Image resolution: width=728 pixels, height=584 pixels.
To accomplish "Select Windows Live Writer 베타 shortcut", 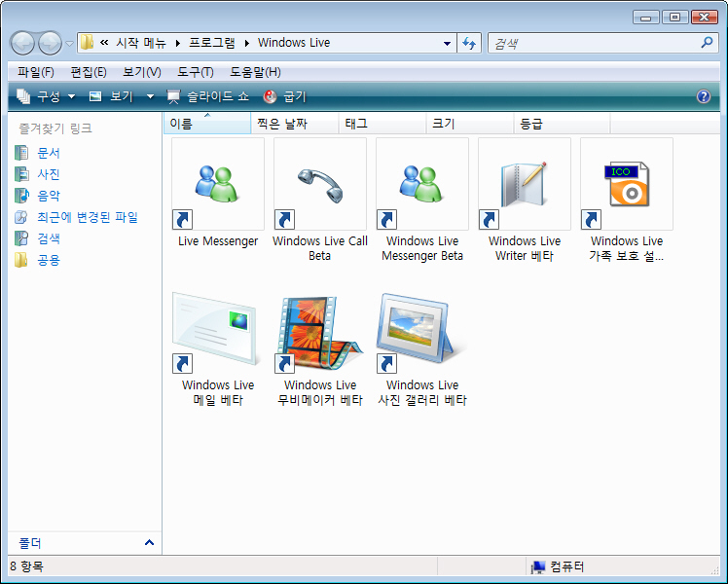I will pos(525,200).
